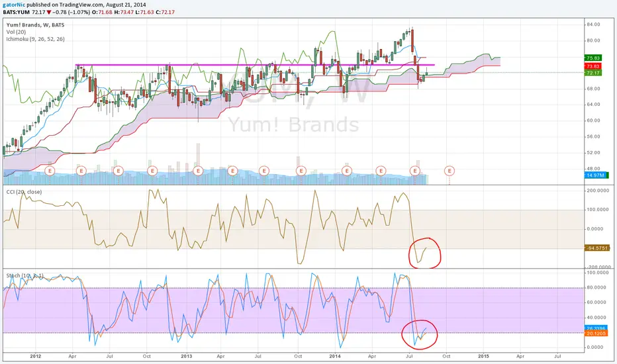Image resolution: width=617 pixels, height=364 pixels.
Task: Click the 48.00 price axis label
Action: [593, 168]
